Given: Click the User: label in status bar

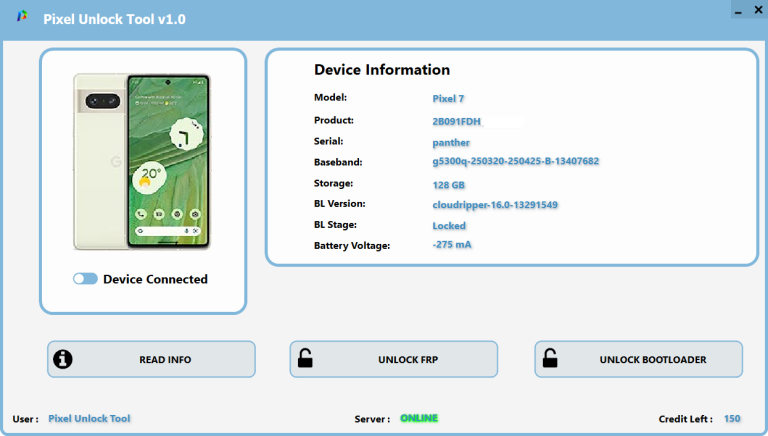Looking at the screenshot, I should 25,419.
